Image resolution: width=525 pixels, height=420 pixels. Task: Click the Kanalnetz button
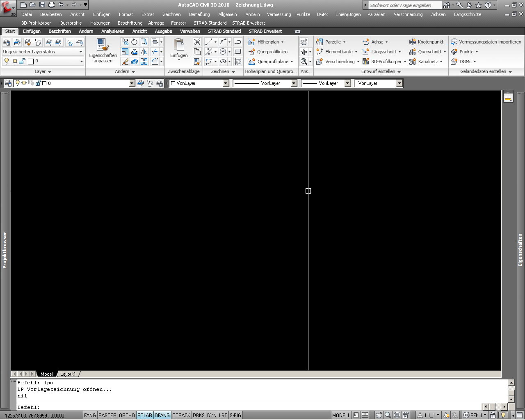tap(426, 62)
